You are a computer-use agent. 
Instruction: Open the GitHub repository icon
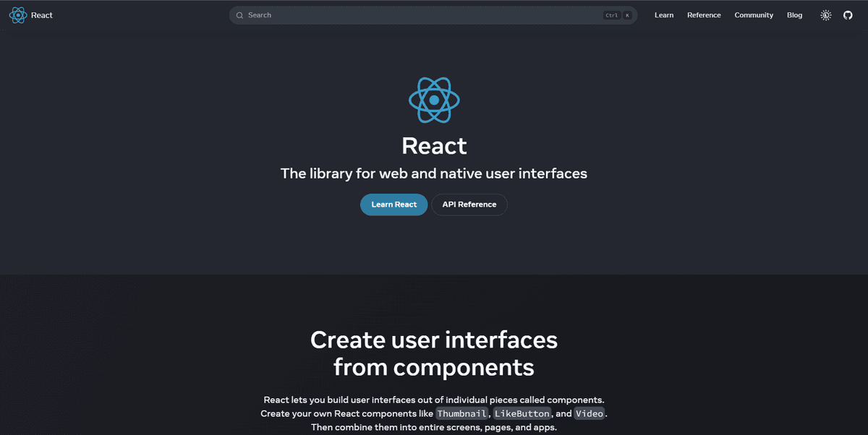(848, 15)
